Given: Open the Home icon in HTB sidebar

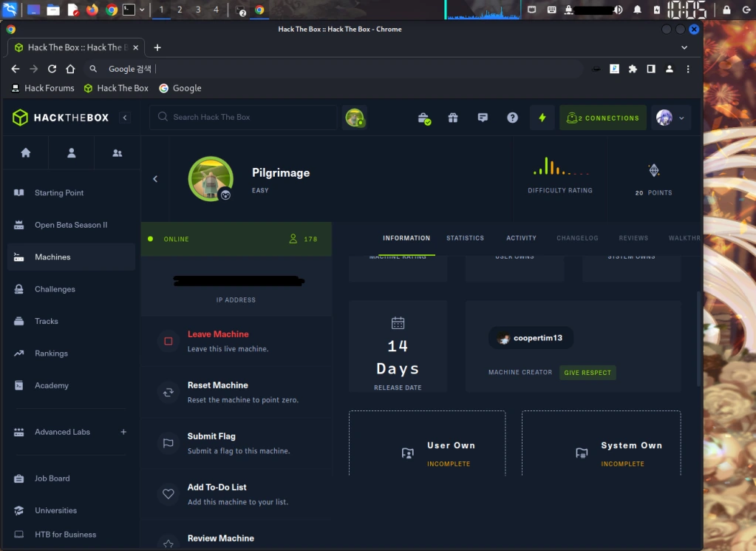Looking at the screenshot, I should pos(26,153).
